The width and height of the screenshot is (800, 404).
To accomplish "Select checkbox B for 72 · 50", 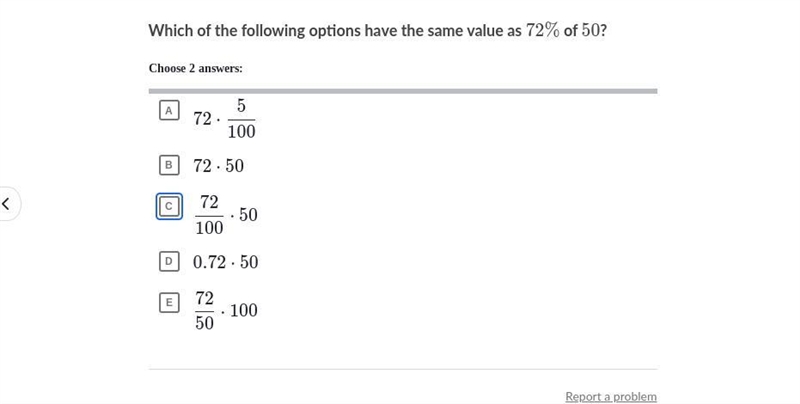I will [x=169, y=165].
